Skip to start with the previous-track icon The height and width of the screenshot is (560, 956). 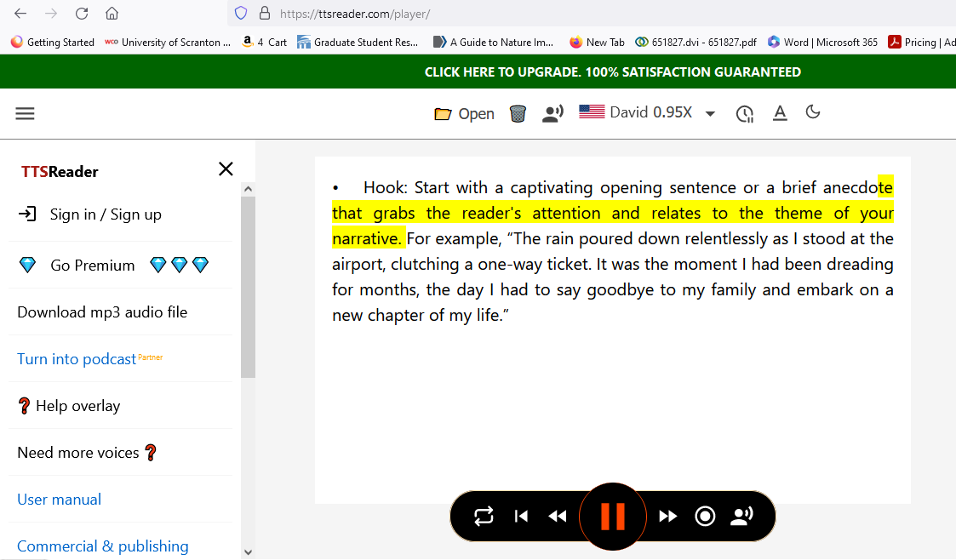(522, 517)
